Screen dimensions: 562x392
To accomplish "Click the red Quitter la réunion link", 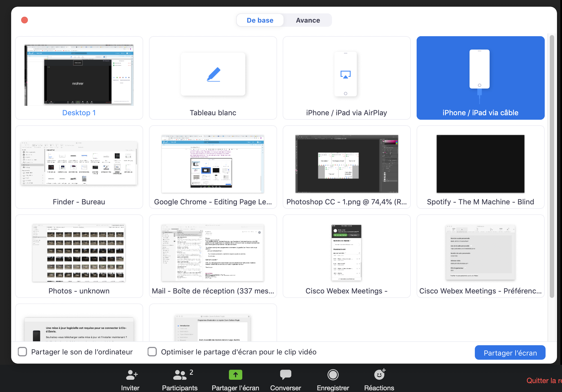I will pos(543,381).
